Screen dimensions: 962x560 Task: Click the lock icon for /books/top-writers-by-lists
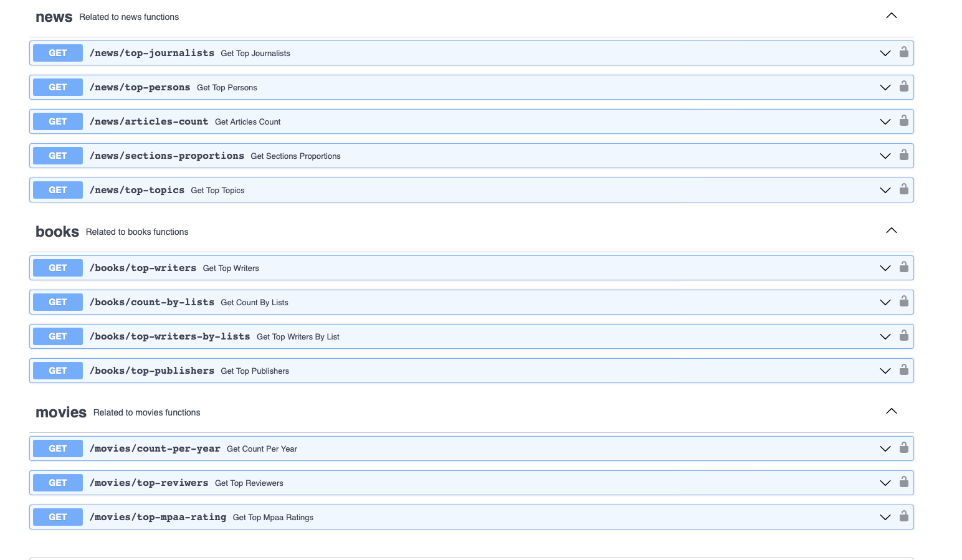point(903,336)
